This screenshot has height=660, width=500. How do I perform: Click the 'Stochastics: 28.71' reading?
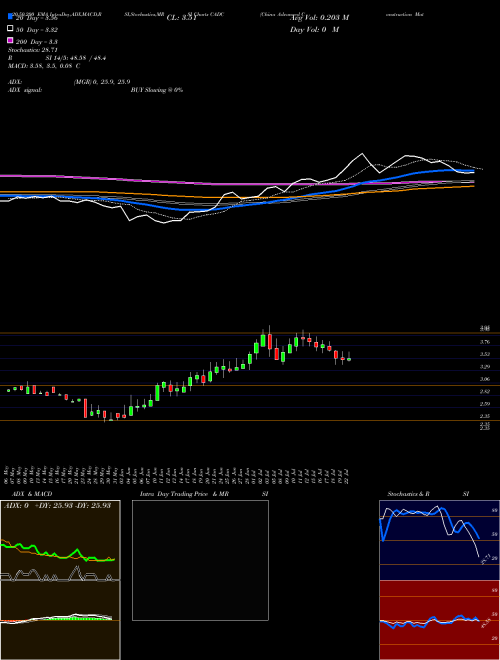(x=33, y=50)
